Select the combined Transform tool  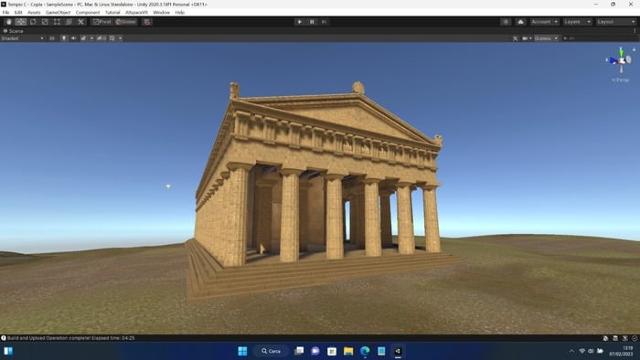coord(69,22)
